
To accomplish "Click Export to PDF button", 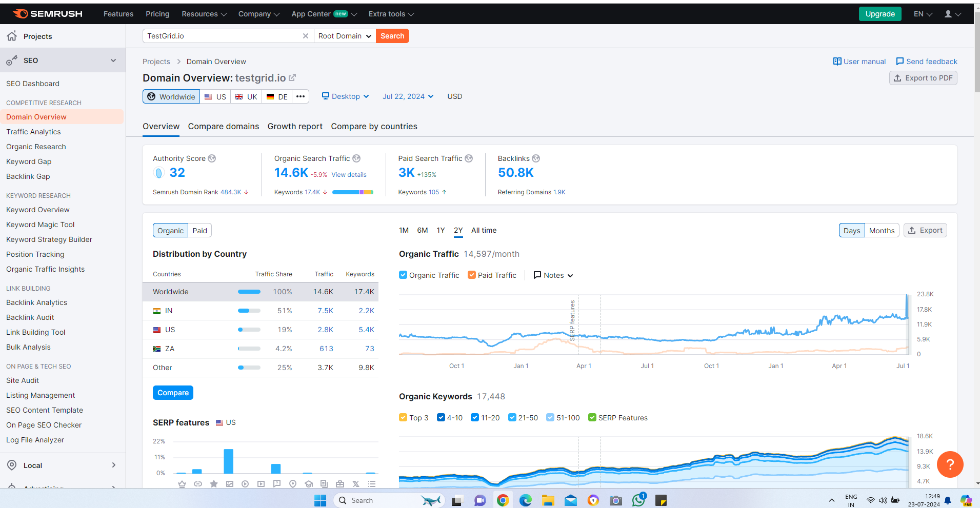I will click(x=923, y=78).
